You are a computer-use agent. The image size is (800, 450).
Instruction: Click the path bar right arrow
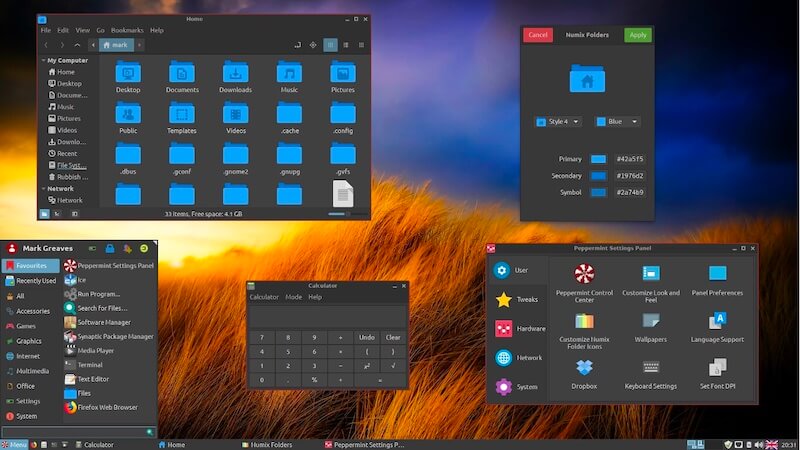[139, 45]
